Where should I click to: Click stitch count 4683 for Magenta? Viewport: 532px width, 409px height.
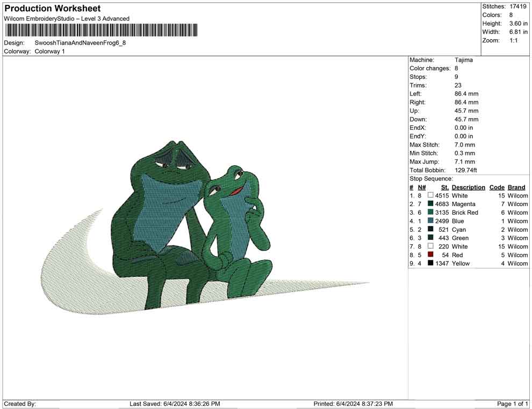[442, 204]
